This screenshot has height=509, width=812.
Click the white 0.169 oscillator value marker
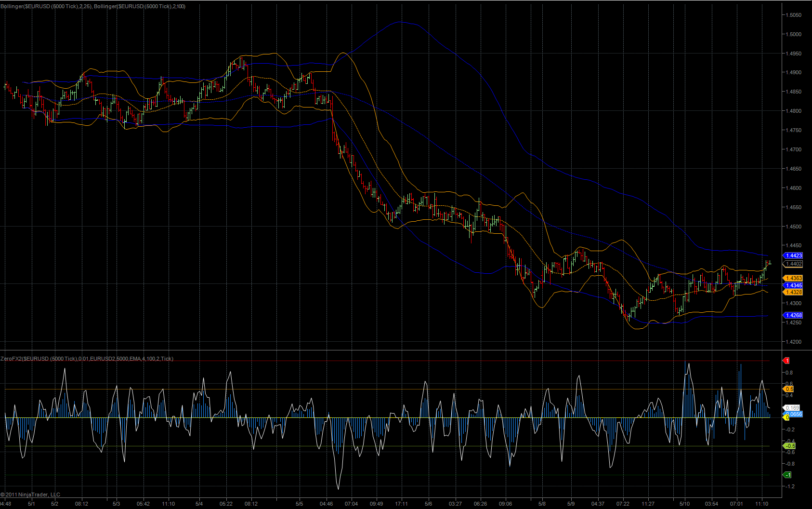pos(792,408)
